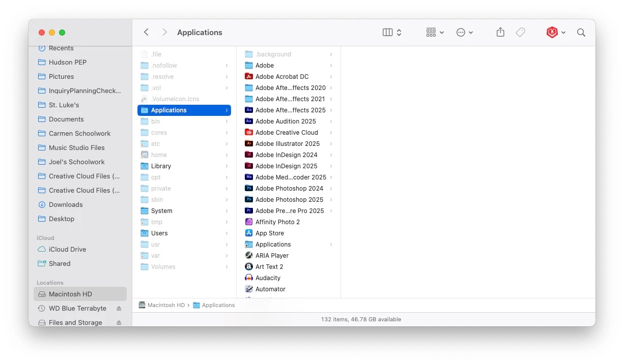Expand the System folder chevron
The width and height of the screenshot is (624, 364).
tap(226, 210)
